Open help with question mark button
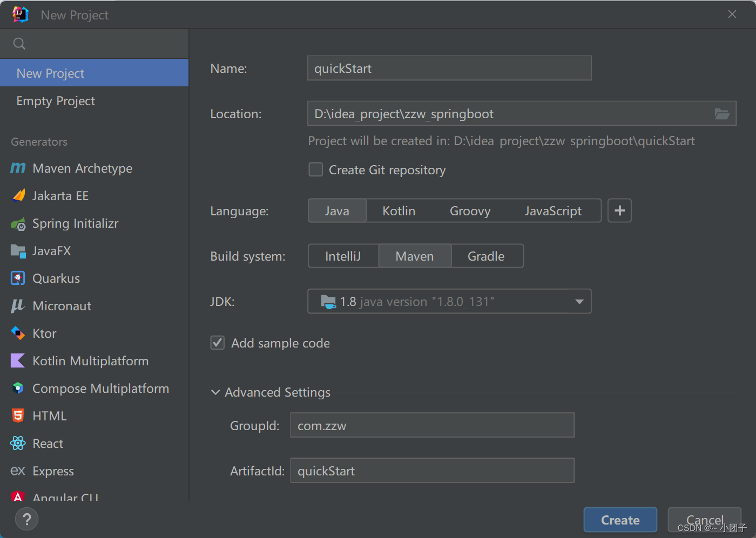The height and width of the screenshot is (538, 756). tap(26, 520)
